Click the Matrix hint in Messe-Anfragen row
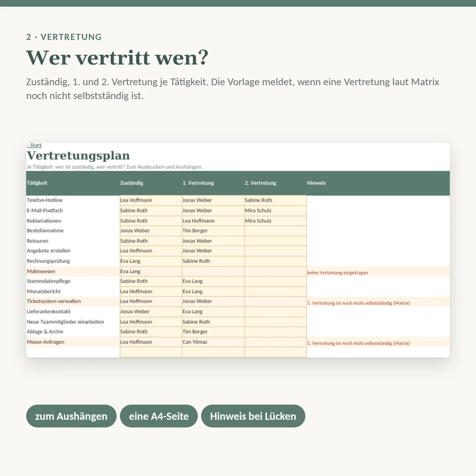The height and width of the screenshot is (476, 476). click(359, 343)
